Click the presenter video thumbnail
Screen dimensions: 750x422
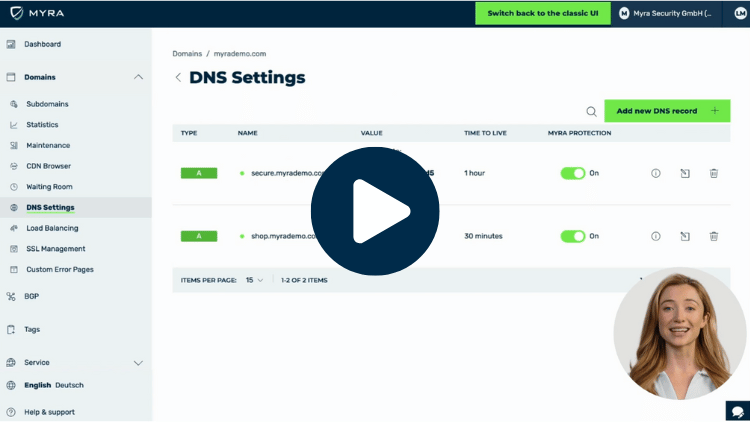click(x=679, y=333)
